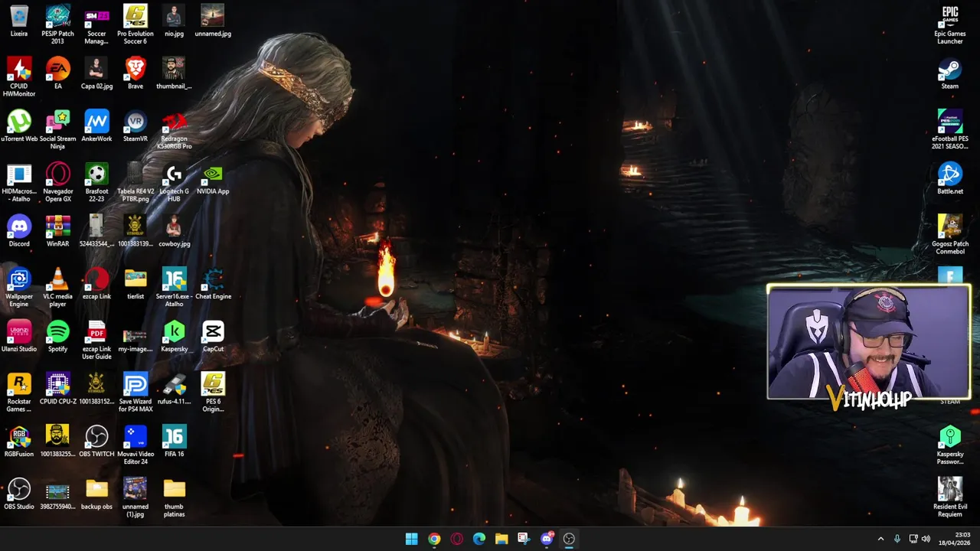Open rufus-4.11 desktop icon

174,389
